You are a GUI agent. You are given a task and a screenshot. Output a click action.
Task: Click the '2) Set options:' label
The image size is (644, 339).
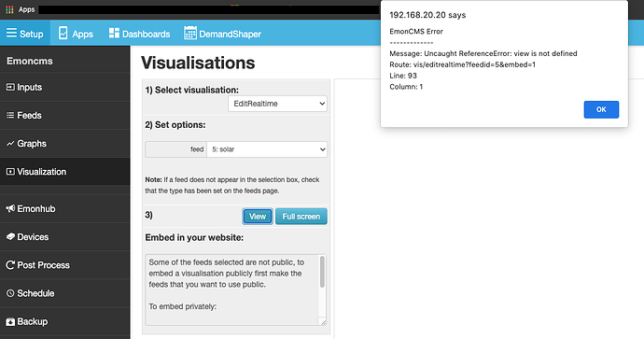(x=175, y=125)
